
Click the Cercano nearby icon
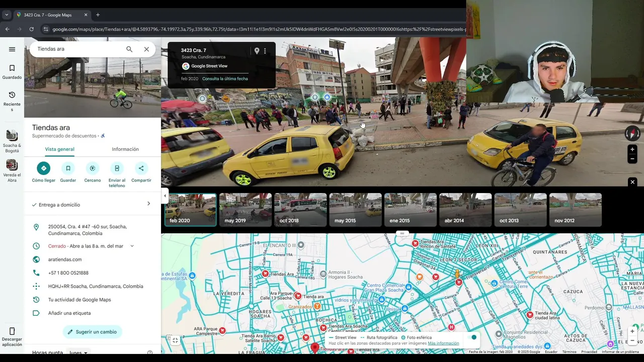pyautogui.click(x=92, y=168)
